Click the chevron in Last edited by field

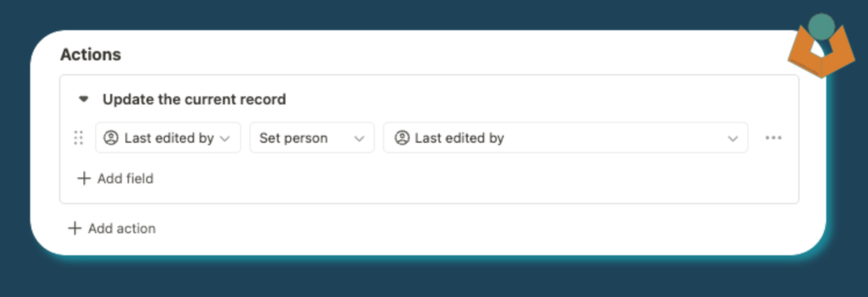pyautogui.click(x=225, y=139)
